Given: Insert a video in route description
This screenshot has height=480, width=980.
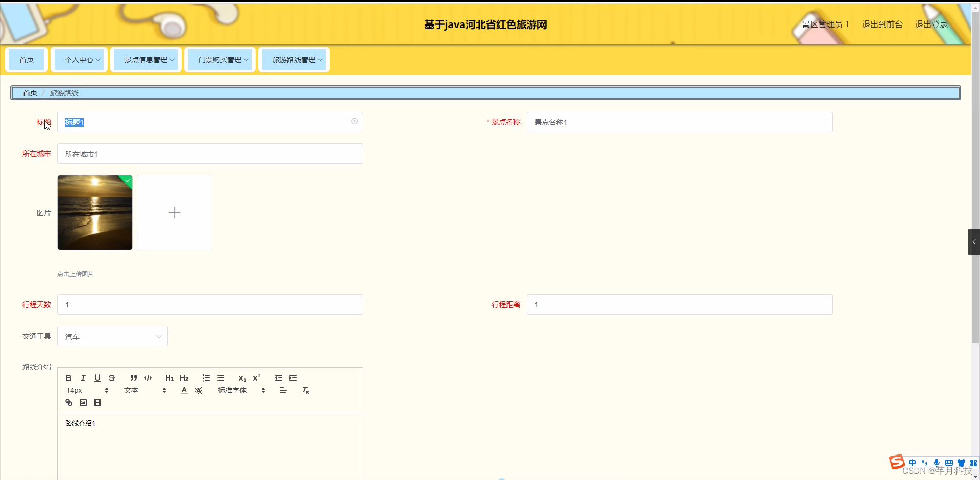Looking at the screenshot, I should [97, 402].
